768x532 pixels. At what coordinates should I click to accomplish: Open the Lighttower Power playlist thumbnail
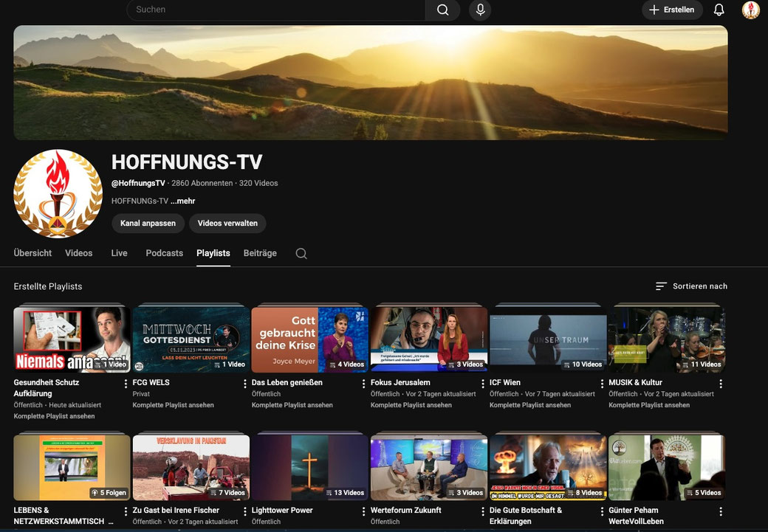(309, 468)
